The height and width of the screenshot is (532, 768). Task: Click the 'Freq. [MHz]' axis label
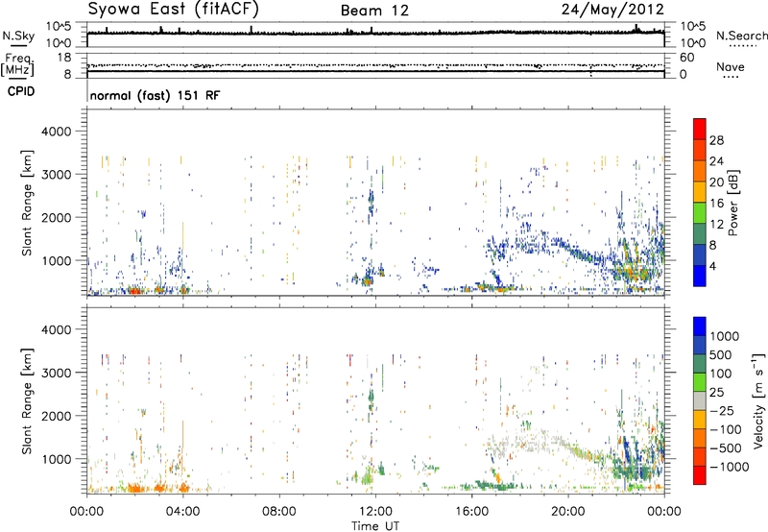point(18,64)
